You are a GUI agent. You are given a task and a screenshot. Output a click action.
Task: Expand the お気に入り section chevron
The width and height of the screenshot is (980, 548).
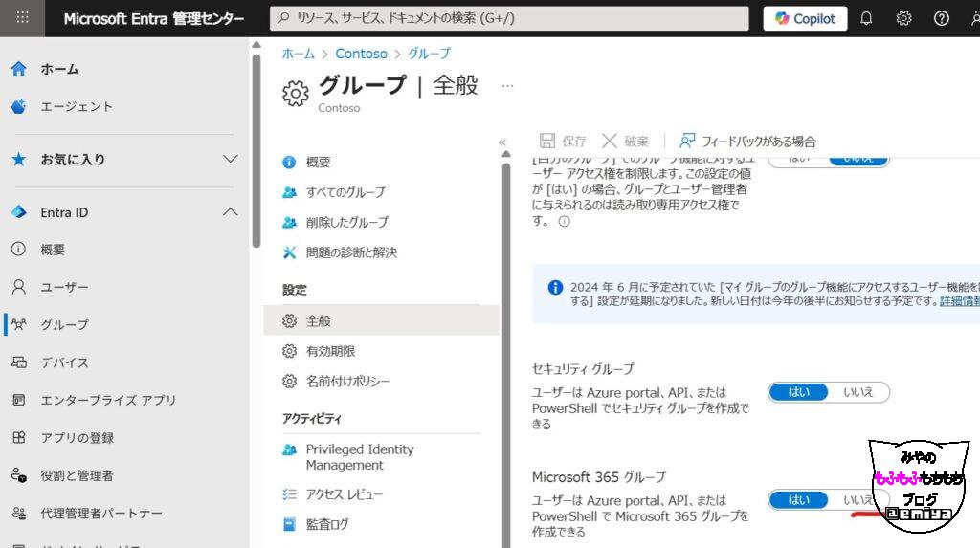230,159
